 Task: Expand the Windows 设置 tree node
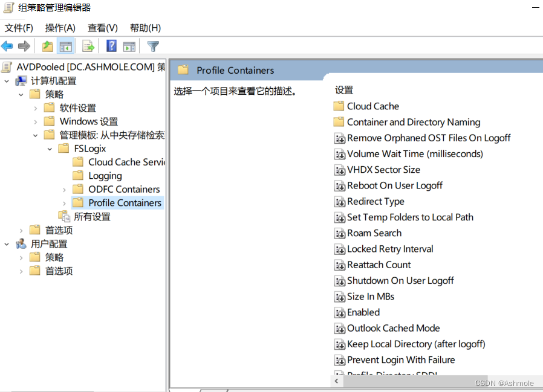[x=35, y=122]
